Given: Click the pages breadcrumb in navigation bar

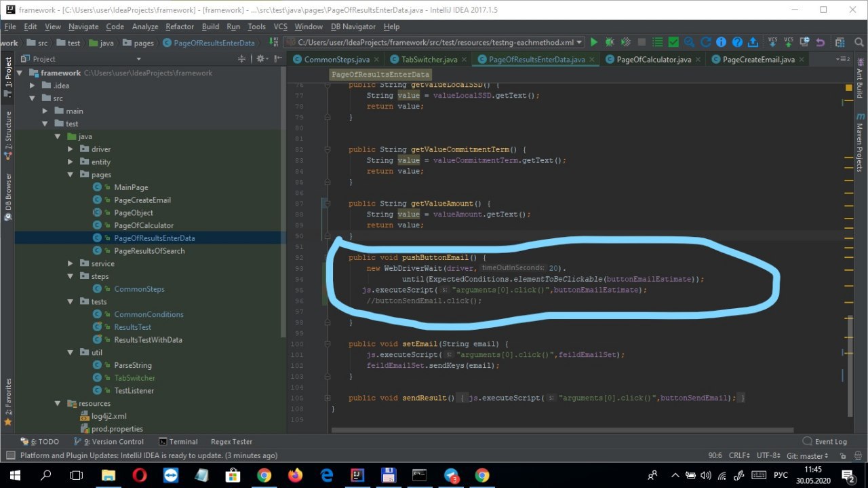Looking at the screenshot, I should [x=138, y=43].
